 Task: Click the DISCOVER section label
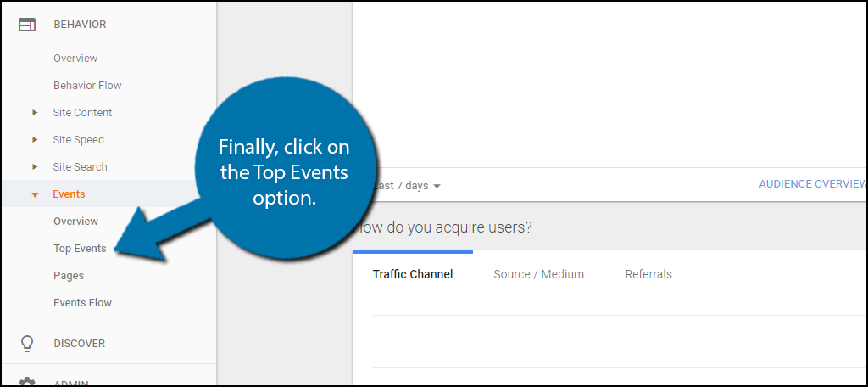click(x=79, y=344)
